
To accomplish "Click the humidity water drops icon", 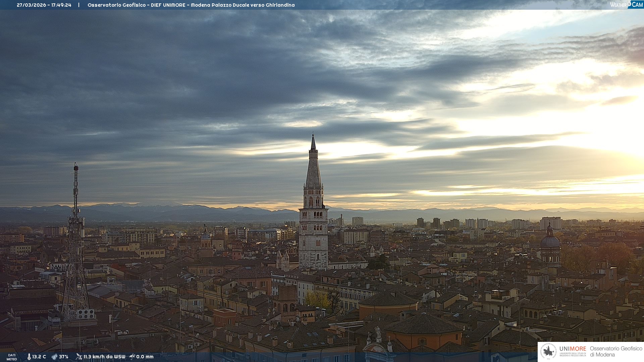I will 54,357.
